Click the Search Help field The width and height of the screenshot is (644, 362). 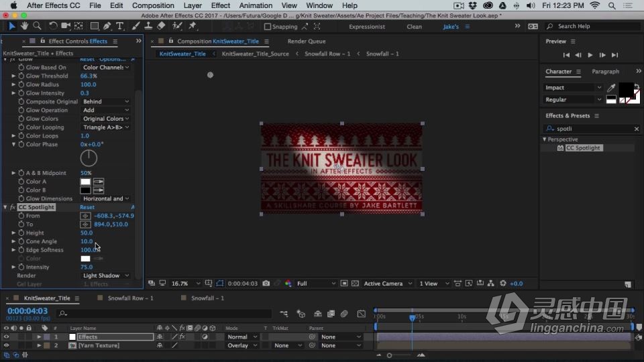coord(592,26)
